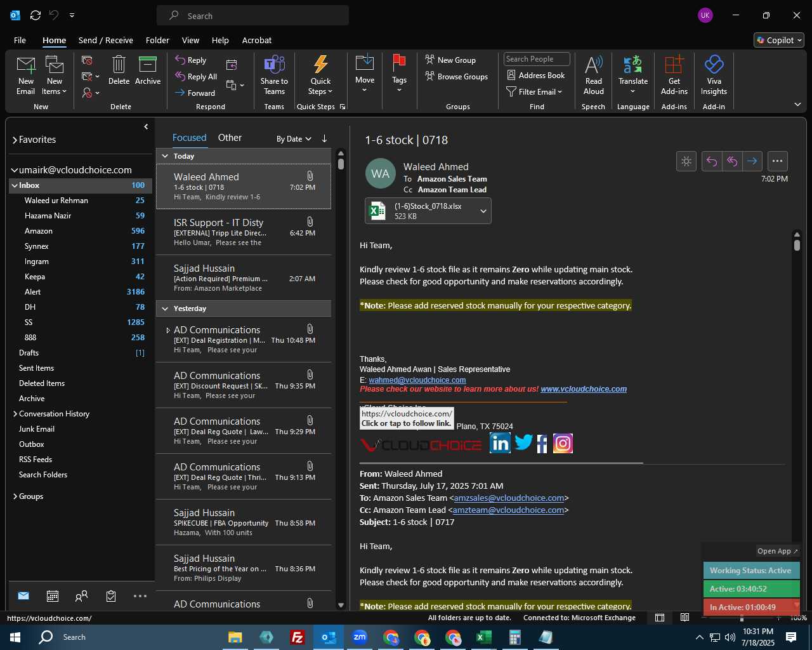Click Send/Receive All Folders sync icon

click(36, 15)
